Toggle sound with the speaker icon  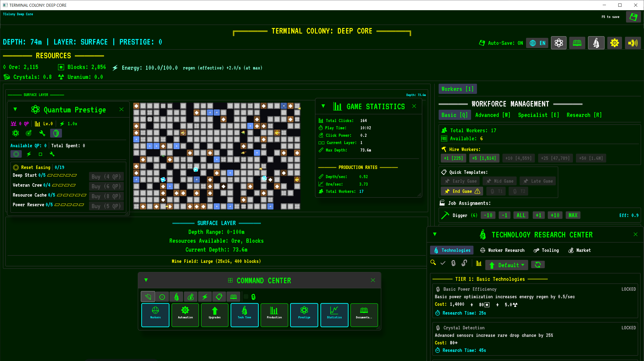pos(633,43)
